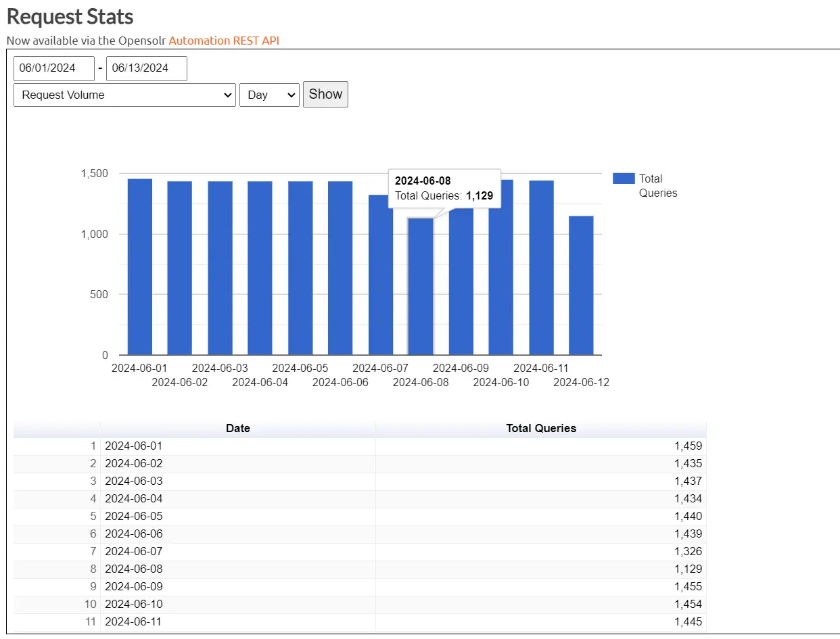Expand the Day interval dropdown
Viewport: 840px width, 639px height.
tap(269, 95)
